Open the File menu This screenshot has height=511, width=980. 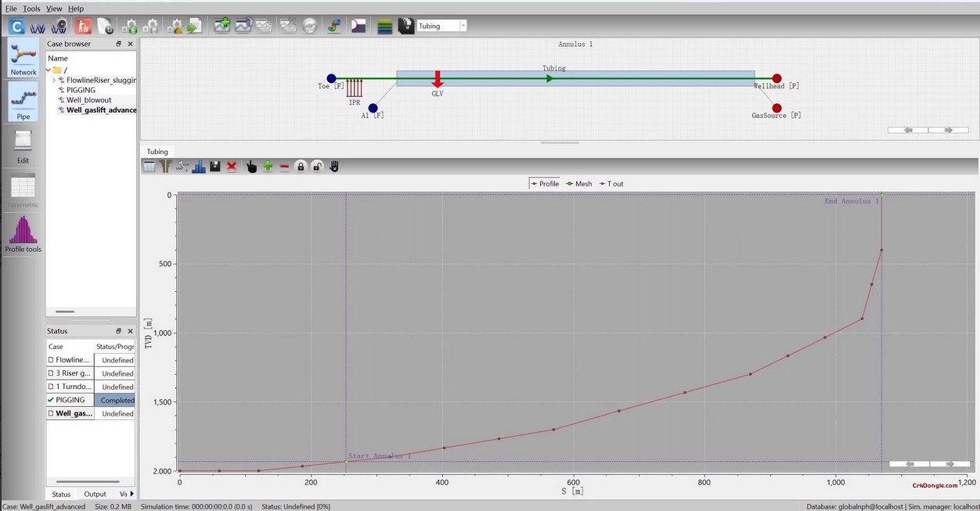point(11,9)
